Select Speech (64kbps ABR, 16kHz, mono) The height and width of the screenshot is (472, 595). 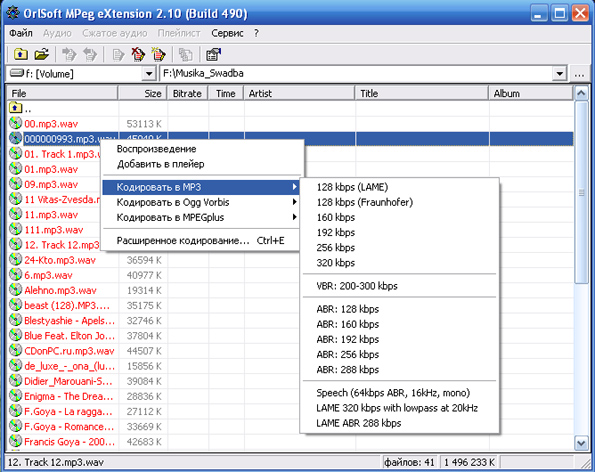point(399,393)
